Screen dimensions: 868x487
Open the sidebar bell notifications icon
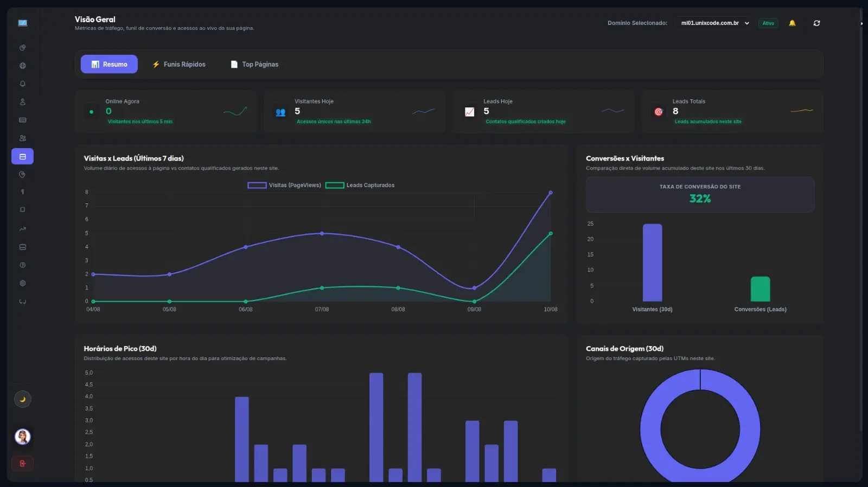point(22,84)
